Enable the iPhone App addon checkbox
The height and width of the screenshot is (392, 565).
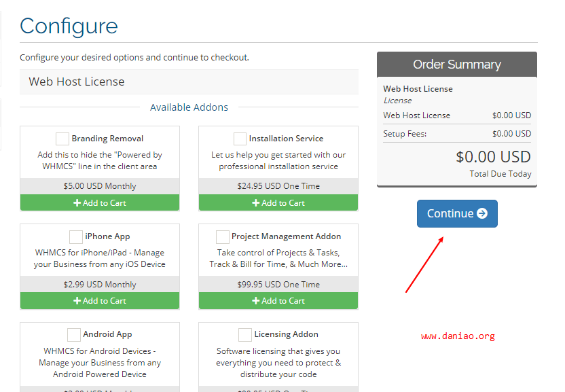click(75, 237)
